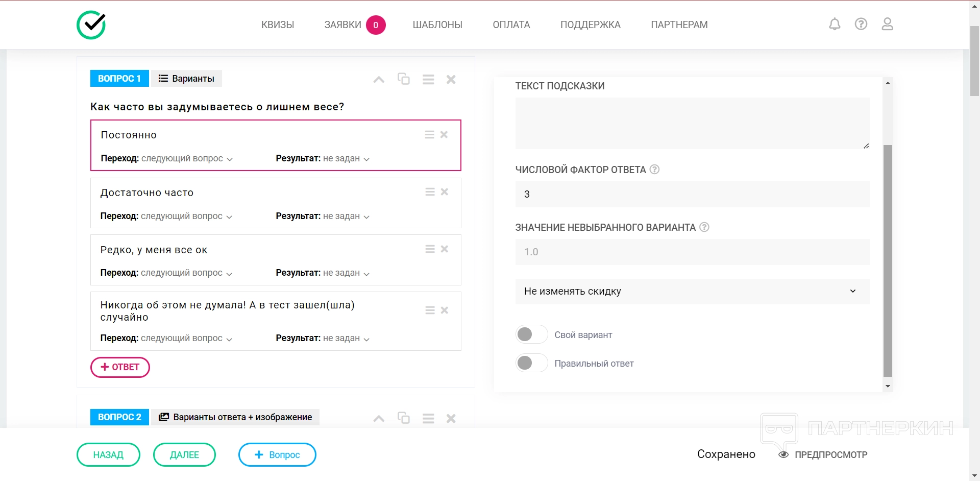Enable the «Свой вариант» toggle
The height and width of the screenshot is (481, 980).
pyautogui.click(x=531, y=335)
